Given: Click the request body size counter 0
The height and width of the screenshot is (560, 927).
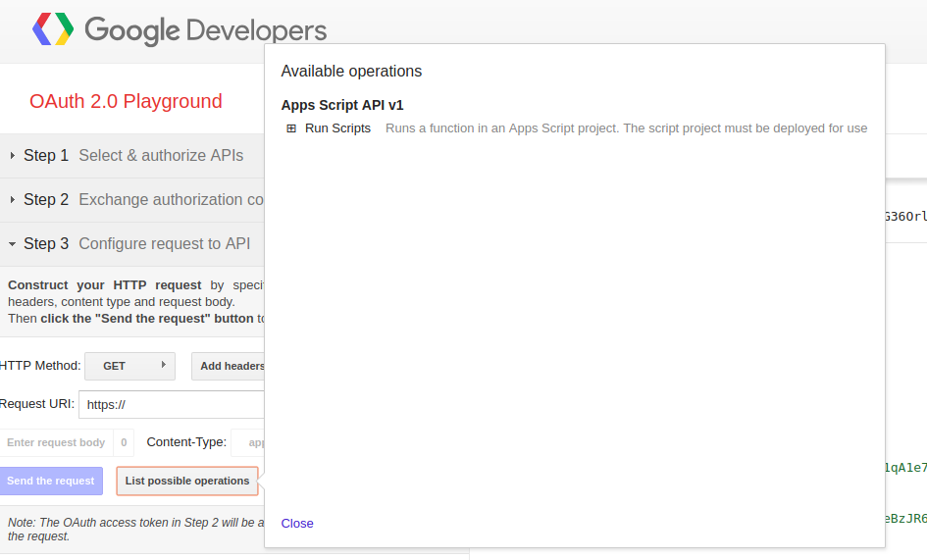Looking at the screenshot, I should pyautogui.click(x=124, y=442).
